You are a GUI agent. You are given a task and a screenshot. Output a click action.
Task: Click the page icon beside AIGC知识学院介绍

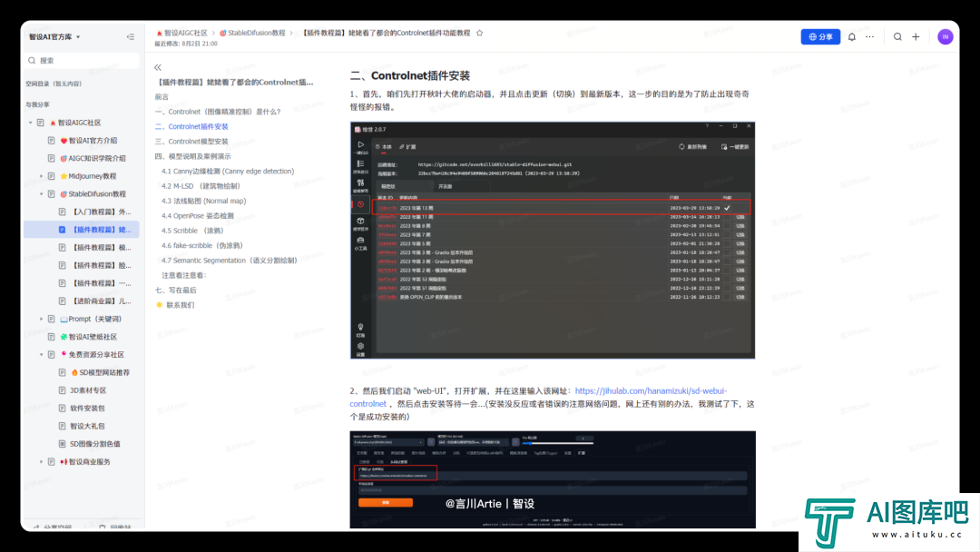click(51, 158)
